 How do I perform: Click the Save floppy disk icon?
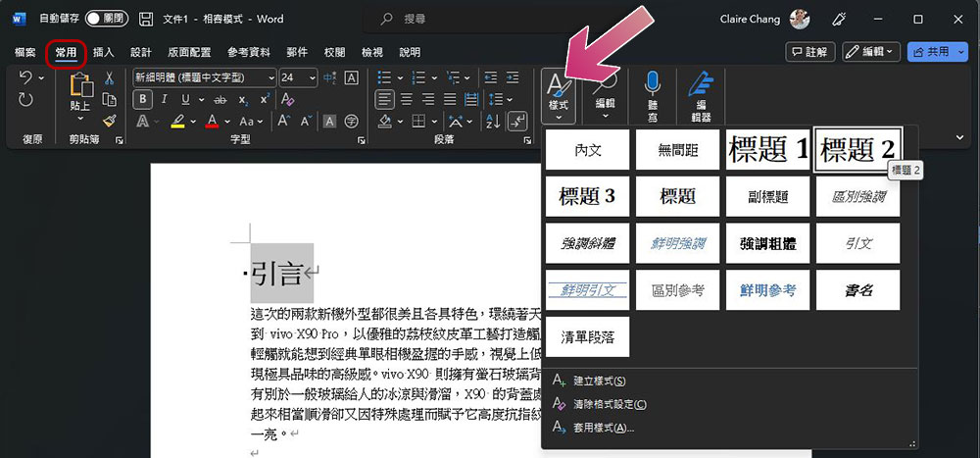tap(145, 19)
